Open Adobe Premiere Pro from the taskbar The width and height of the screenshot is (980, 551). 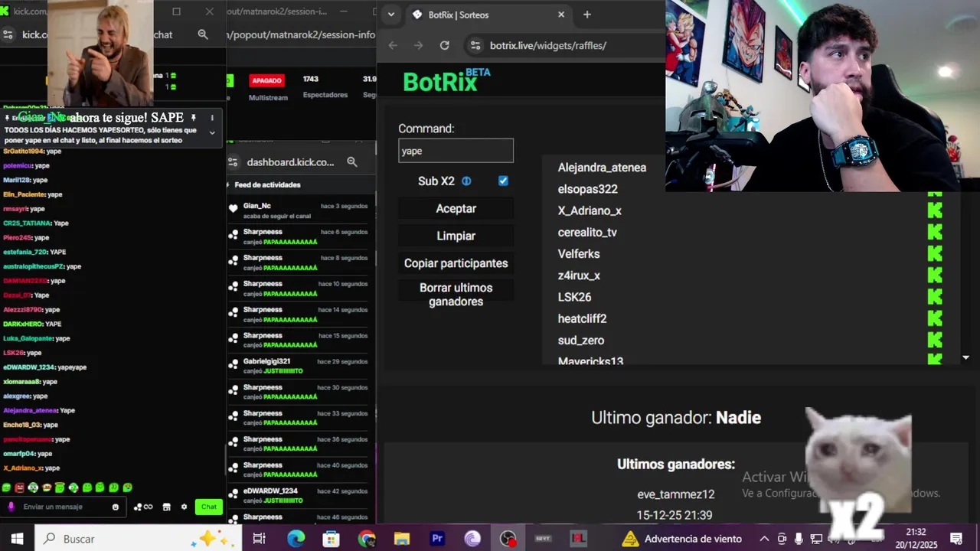[x=437, y=539]
